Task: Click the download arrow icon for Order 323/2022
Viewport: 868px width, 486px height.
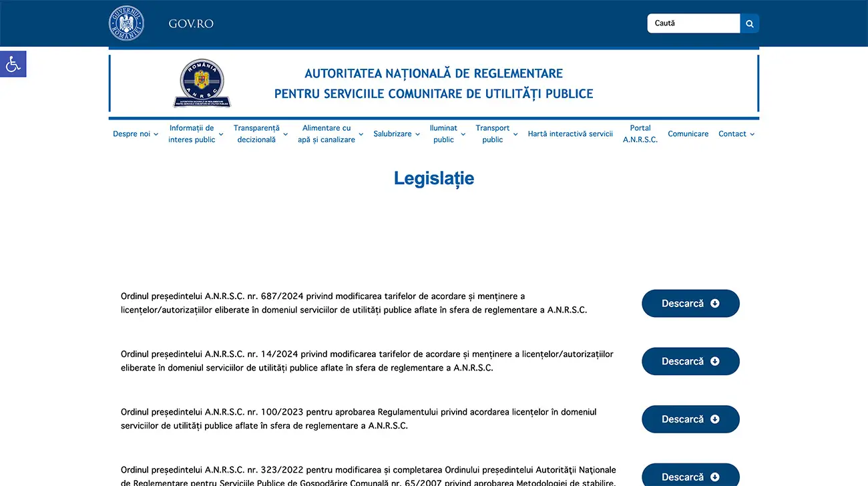Action: point(715,477)
